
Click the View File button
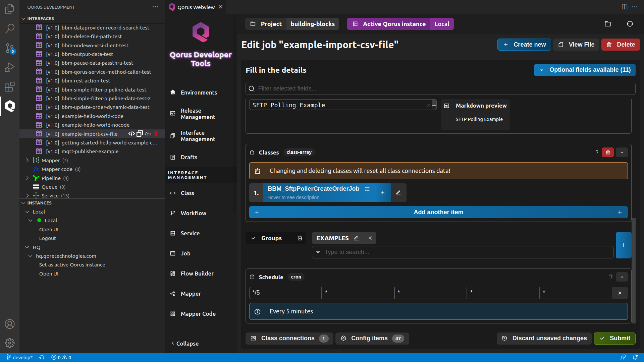pyautogui.click(x=576, y=45)
